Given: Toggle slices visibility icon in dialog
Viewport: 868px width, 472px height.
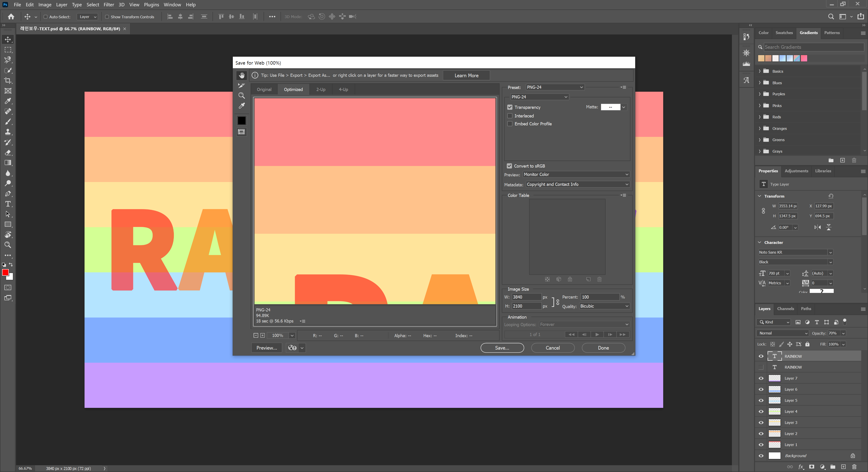Looking at the screenshot, I should click(x=242, y=132).
